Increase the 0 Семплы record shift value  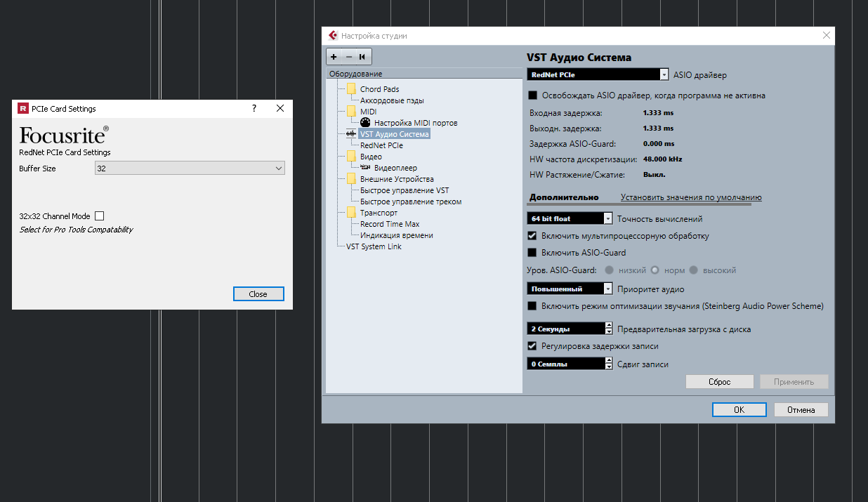[608, 361]
